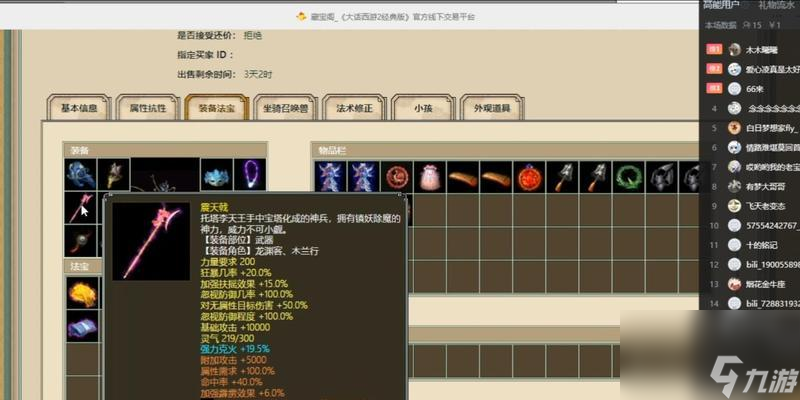Click the 装备 panel header
Viewport: 800px width, 400px height.
(165, 151)
